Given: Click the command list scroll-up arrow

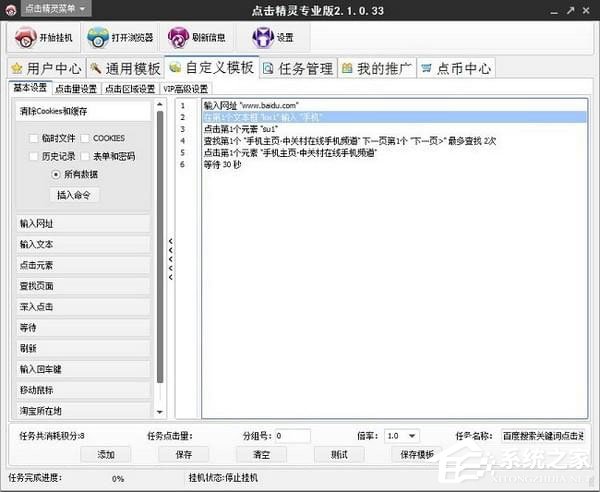Looking at the screenshot, I should [160, 104].
